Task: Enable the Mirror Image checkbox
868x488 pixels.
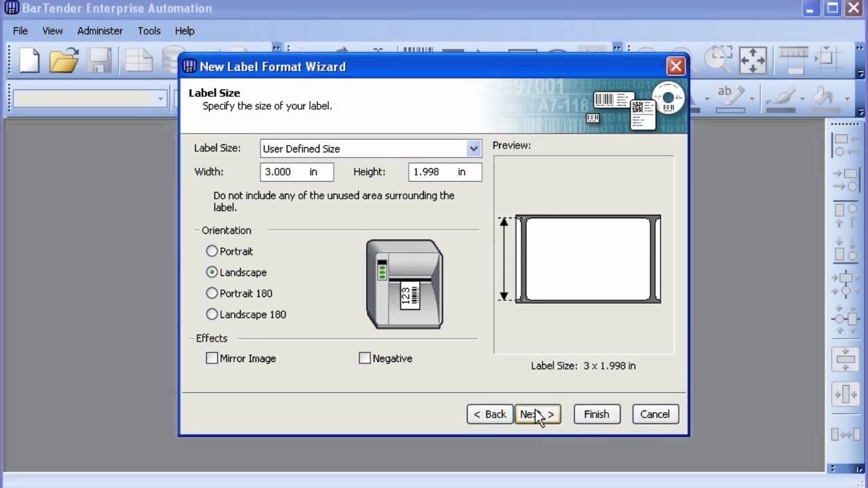Action: click(x=212, y=359)
